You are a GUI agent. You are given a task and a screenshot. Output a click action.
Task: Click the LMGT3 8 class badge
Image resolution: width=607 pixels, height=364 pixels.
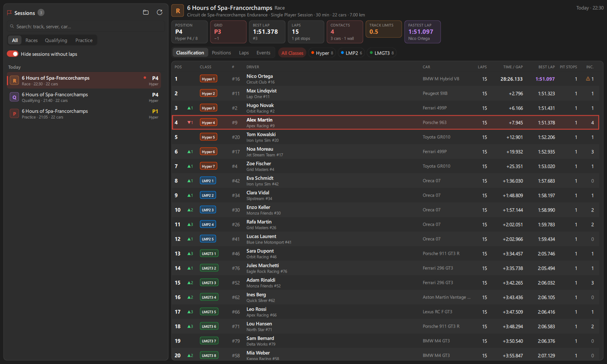(209, 356)
